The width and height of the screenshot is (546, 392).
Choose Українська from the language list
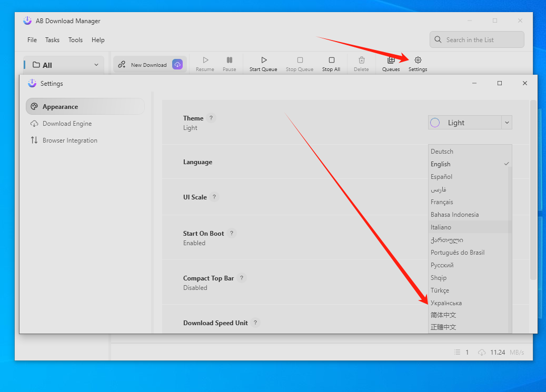(468, 303)
